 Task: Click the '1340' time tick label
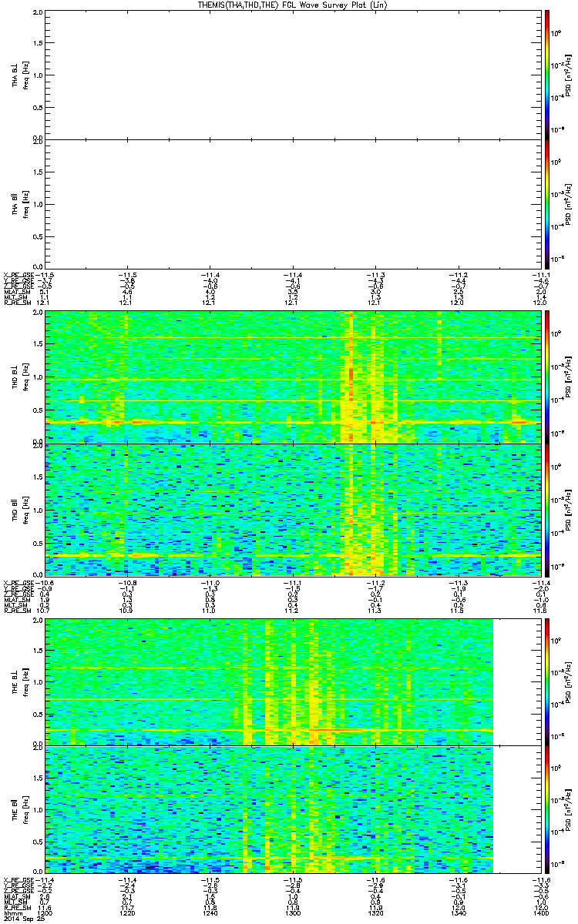pyautogui.click(x=457, y=912)
